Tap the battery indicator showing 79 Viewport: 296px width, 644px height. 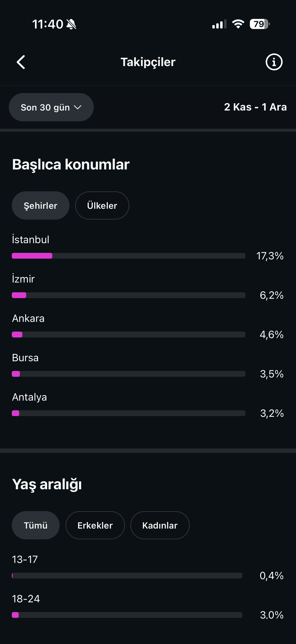tap(259, 24)
